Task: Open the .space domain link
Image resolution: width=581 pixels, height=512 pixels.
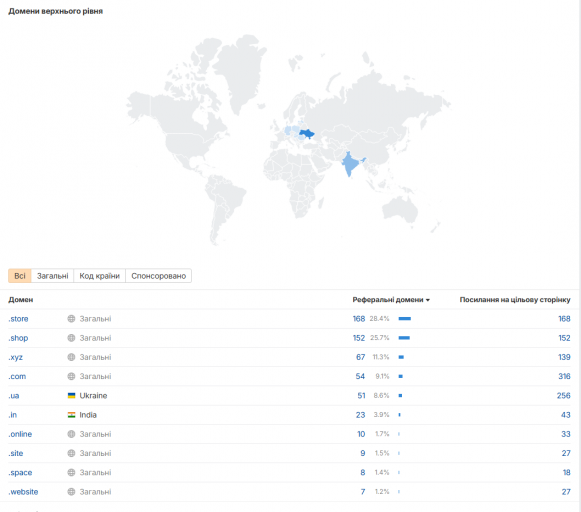Action: tap(20, 473)
